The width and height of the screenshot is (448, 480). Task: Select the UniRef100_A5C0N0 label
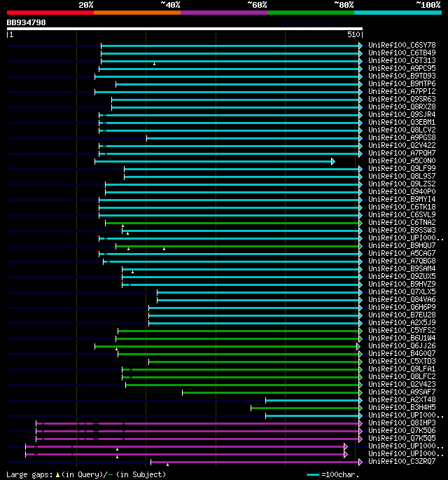pyautogui.click(x=402, y=160)
